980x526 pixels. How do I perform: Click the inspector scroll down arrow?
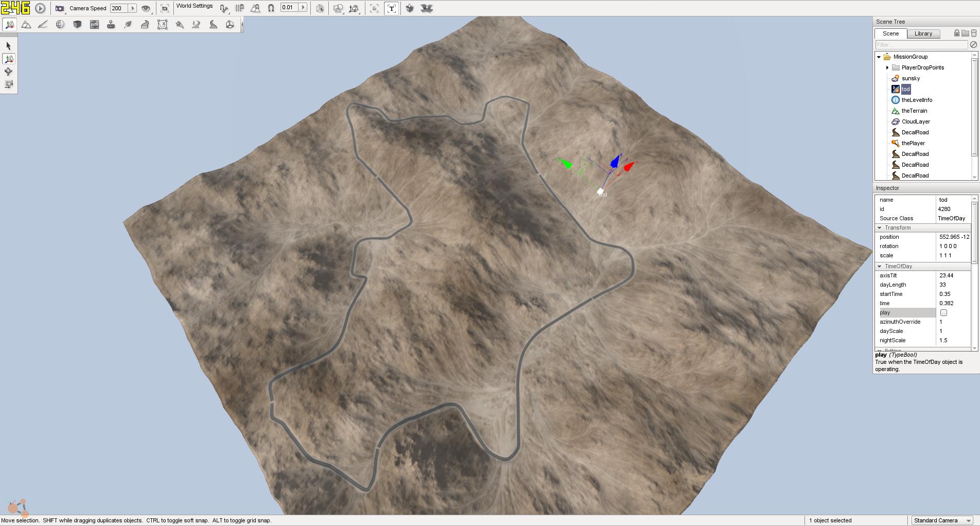coord(974,348)
